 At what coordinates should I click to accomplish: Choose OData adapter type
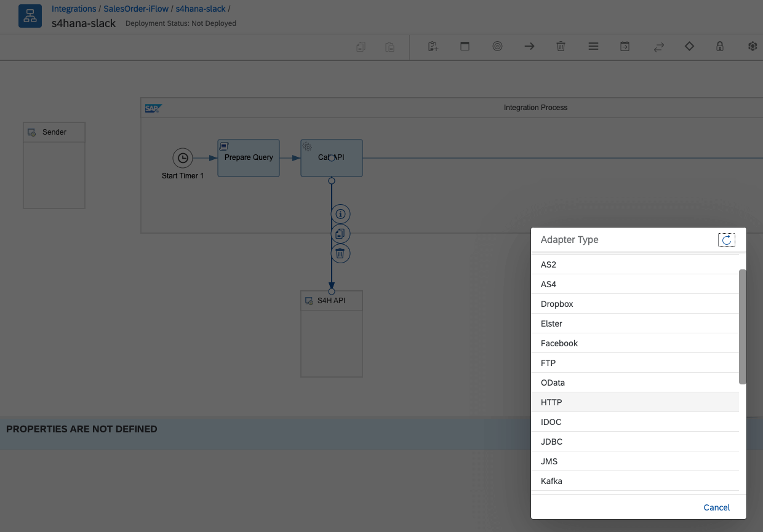click(635, 383)
